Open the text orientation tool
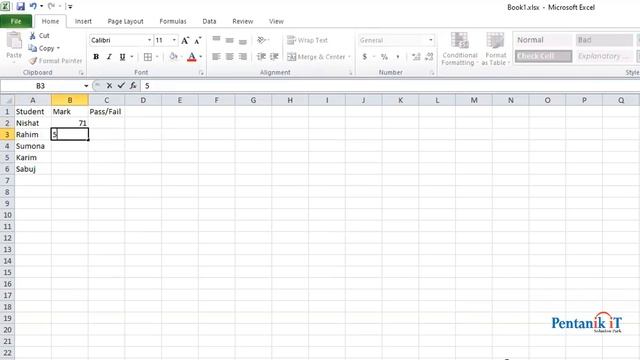The width and height of the screenshot is (640, 360). 262,40
